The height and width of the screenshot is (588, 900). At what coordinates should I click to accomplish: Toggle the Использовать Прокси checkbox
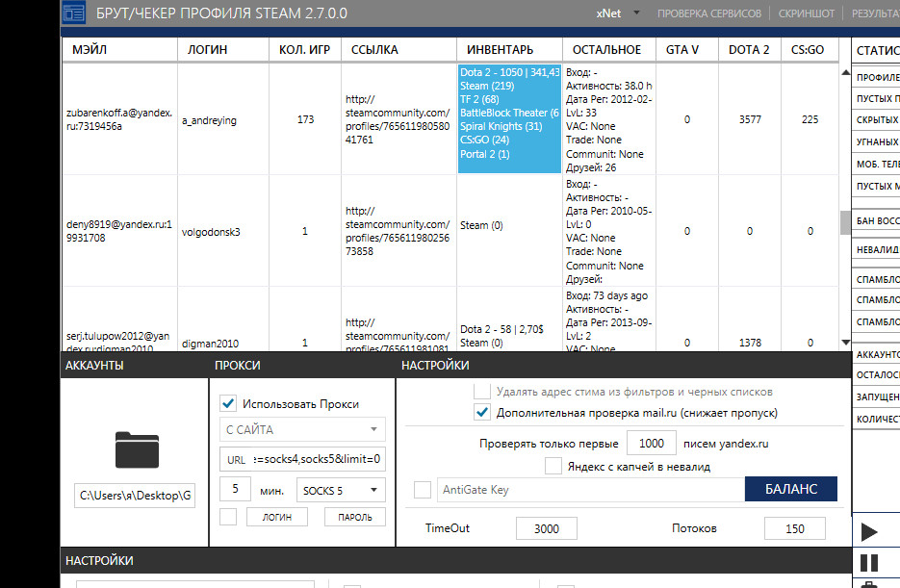[228, 403]
